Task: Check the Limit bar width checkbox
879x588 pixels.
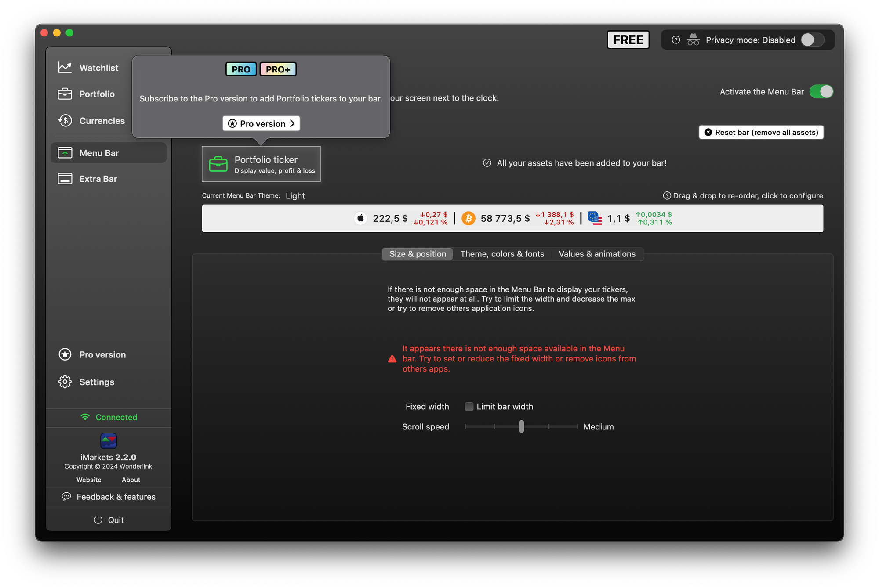Action: point(469,407)
